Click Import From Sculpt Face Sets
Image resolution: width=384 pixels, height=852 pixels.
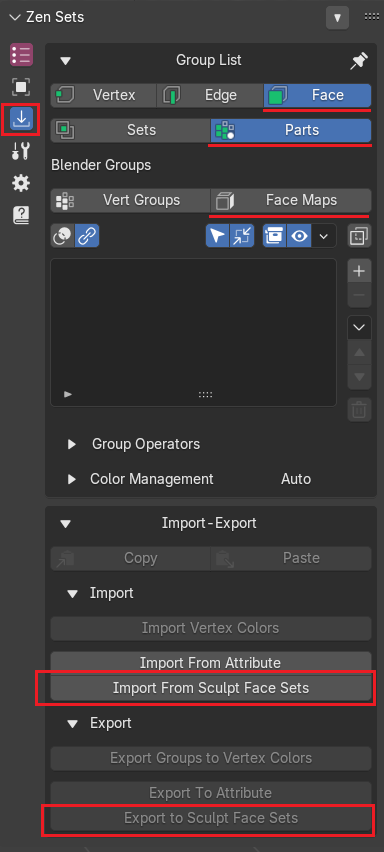211,688
